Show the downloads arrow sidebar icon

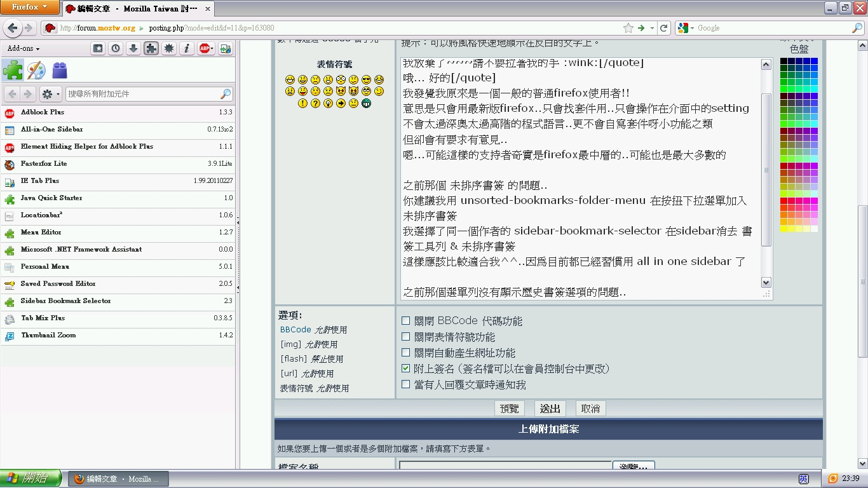click(133, 48)
